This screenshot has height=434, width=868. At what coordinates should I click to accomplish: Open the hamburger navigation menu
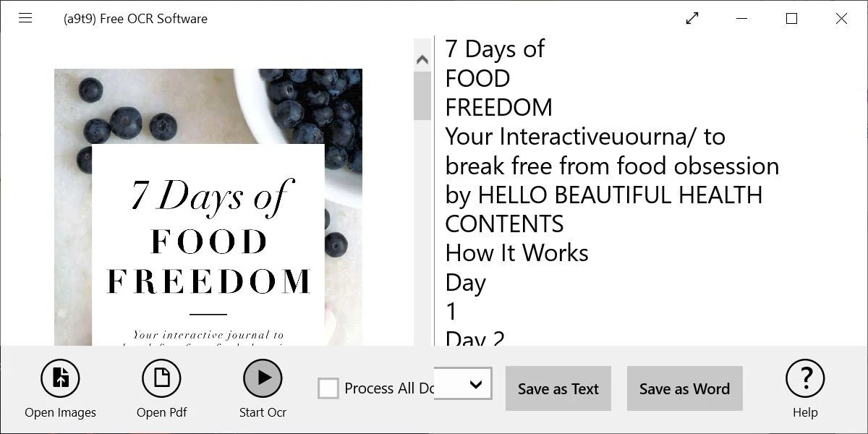pos(25,18)
